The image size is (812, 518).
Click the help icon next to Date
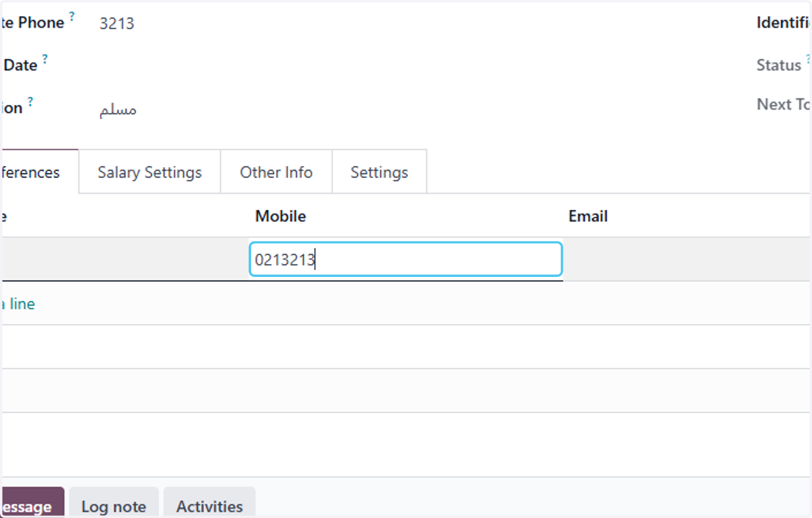pos(45,59)
